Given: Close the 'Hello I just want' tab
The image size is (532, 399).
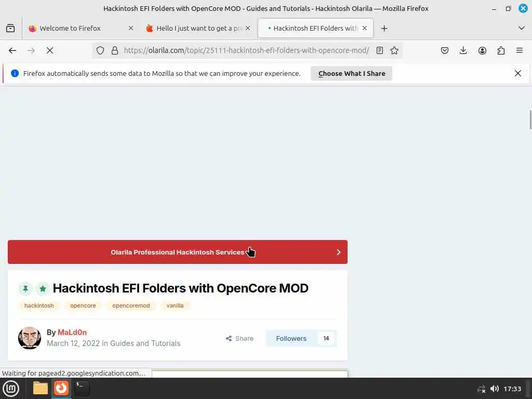Looking at the screenshot, I should point(248,29).
